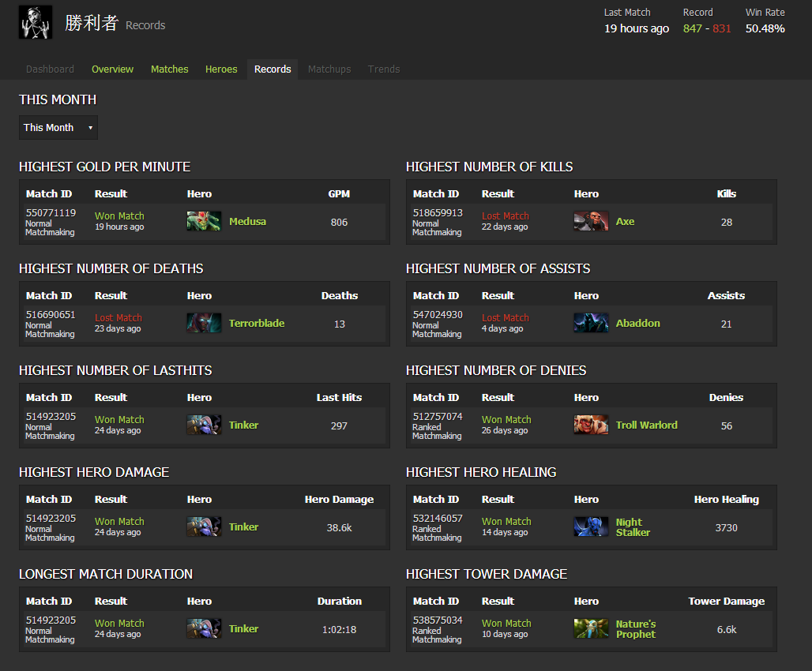Click the Medusa hero portrait icon
This screenshot has height=671, width=812.
[x=204, y=222]
